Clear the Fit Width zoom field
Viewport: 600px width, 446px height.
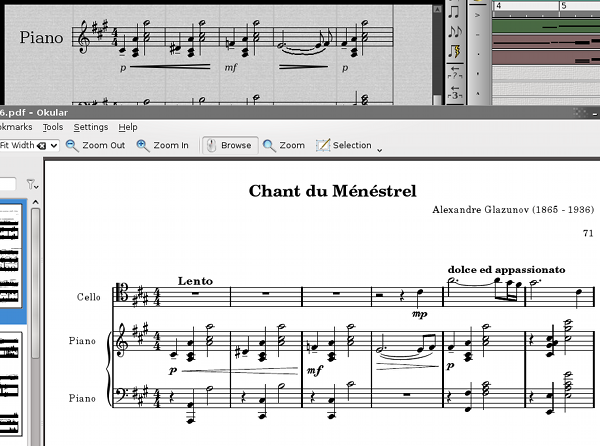click(42, 145)
